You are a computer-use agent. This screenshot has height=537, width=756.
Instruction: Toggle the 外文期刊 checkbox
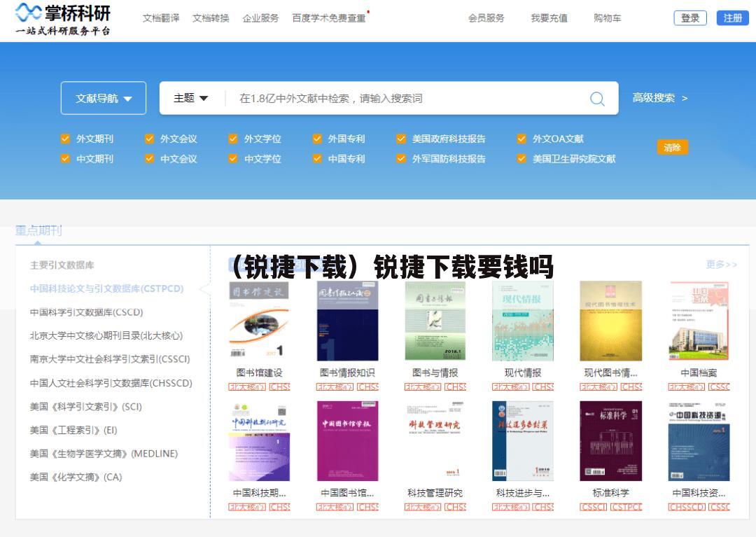point(66,139)
